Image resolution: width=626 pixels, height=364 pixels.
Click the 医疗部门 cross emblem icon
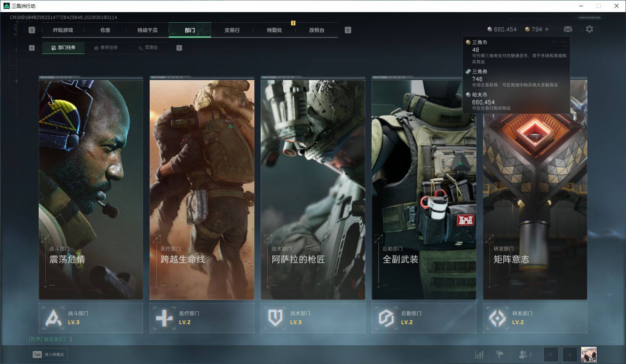click(164, 318)
